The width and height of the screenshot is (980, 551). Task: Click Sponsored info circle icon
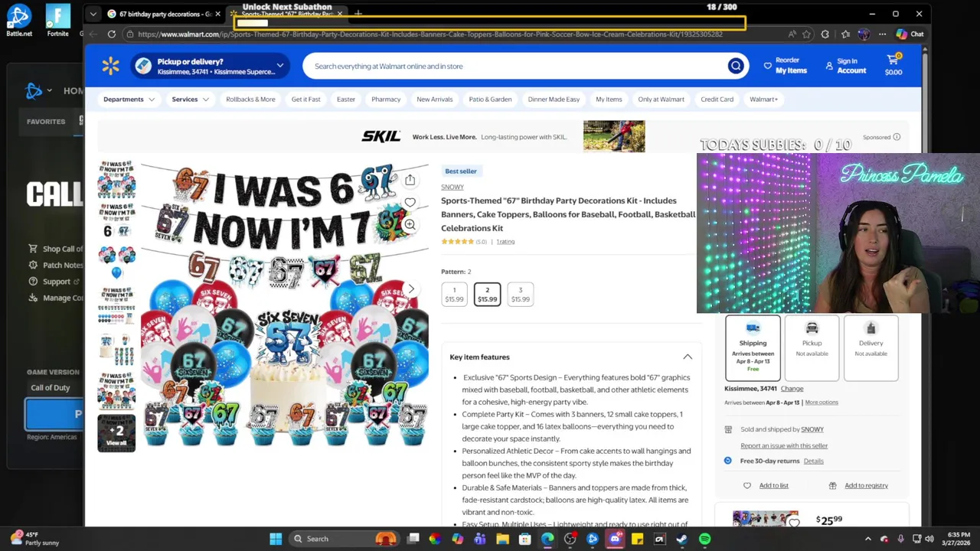coord(897,137)
